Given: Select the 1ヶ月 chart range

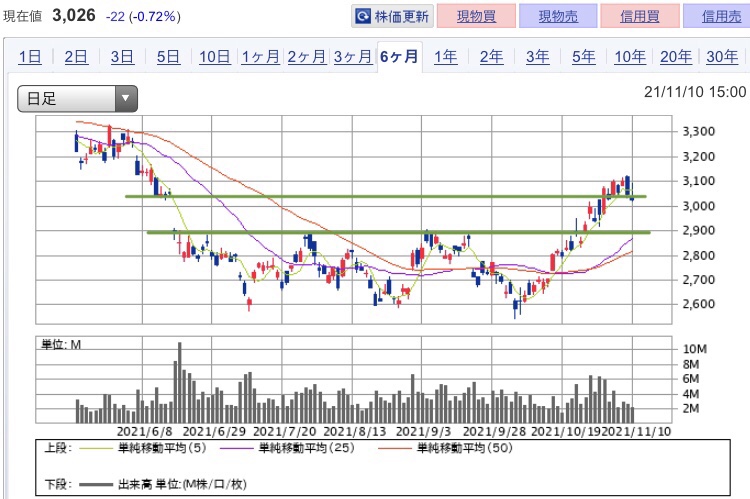Looking at the screenshot, I should pyautogui.click(x=261, y=56).
